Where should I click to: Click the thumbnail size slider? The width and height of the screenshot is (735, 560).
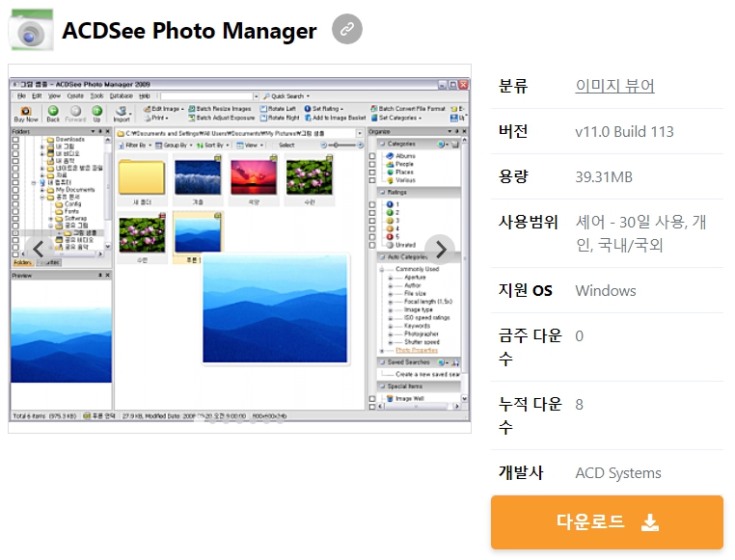pyautogui.click(x=341, y=146)
